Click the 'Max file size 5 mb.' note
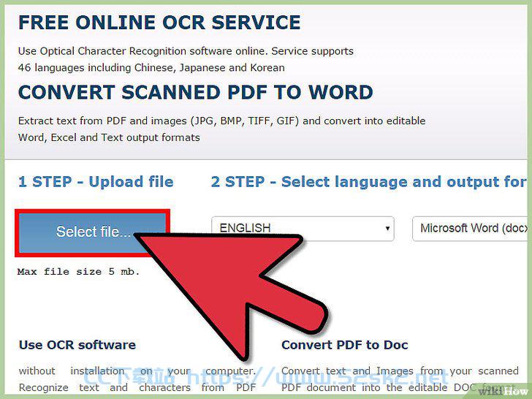 [78, 272]
